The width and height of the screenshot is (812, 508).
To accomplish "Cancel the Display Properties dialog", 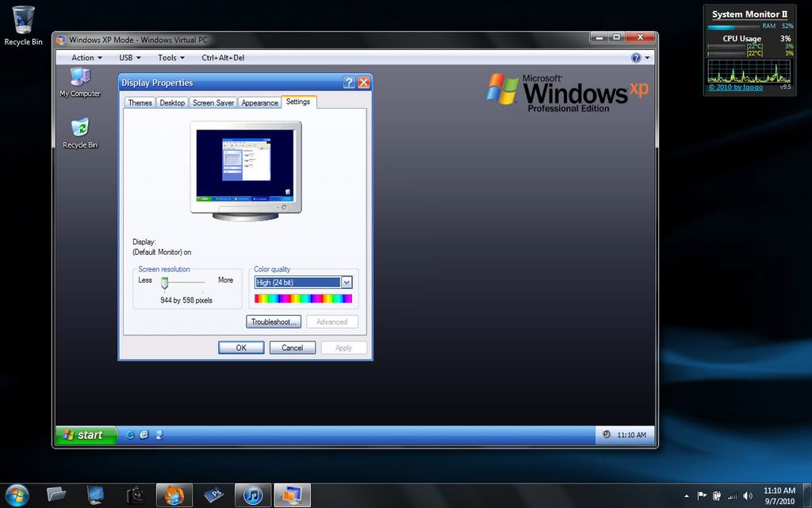I will (292, 348).
